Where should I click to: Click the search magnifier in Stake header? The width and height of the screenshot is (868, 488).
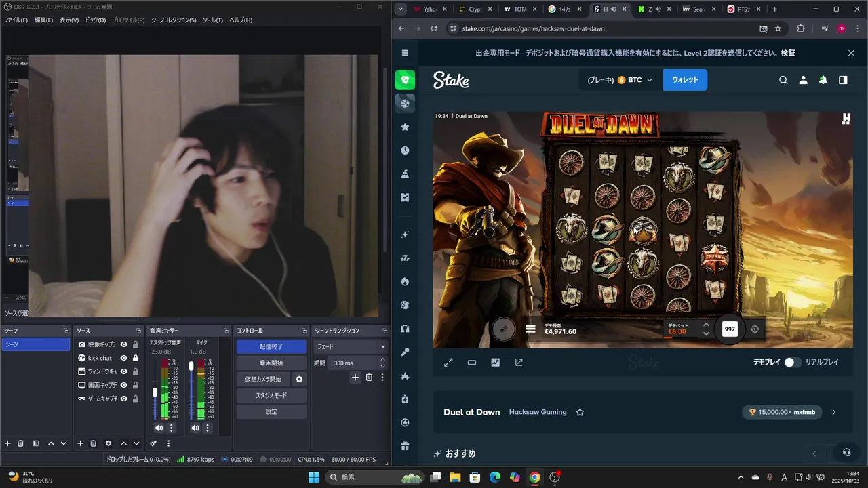click(783, 80)
